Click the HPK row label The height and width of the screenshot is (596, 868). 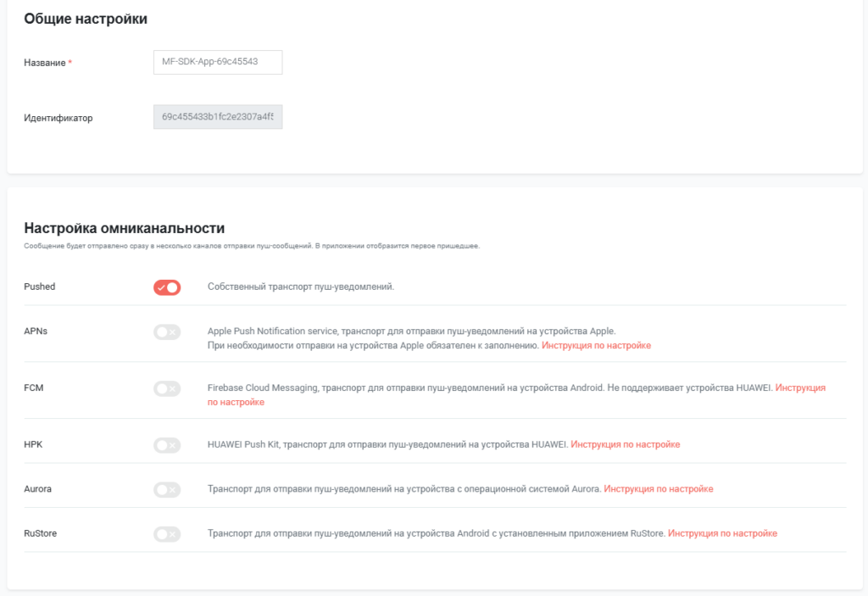(34, 443)
